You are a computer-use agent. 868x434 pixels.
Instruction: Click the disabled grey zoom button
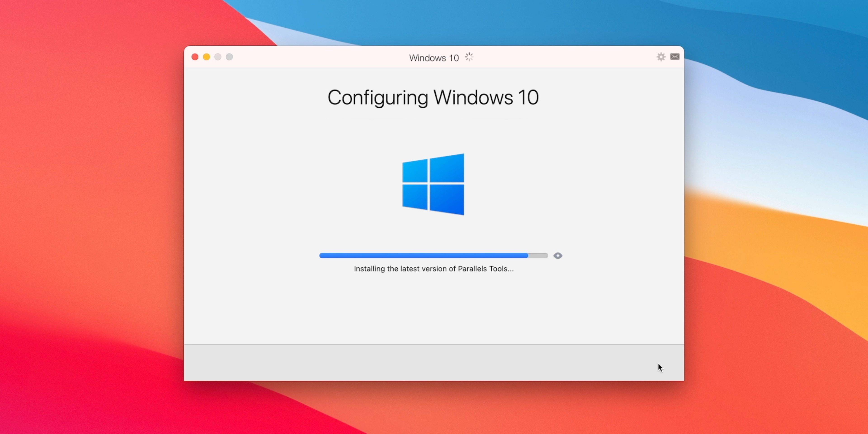(x=218, y=57)
